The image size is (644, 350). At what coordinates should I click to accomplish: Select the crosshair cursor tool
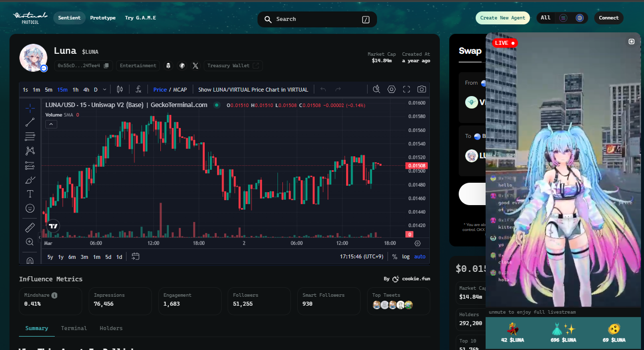(x=30, y=108)
